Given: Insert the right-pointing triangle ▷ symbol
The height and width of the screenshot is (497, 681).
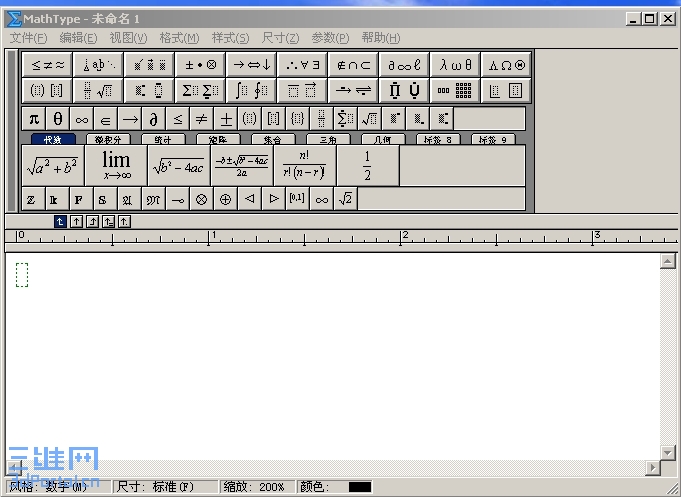Looking at the screenshot, I should pyautogui.click(x=274, y=199).
